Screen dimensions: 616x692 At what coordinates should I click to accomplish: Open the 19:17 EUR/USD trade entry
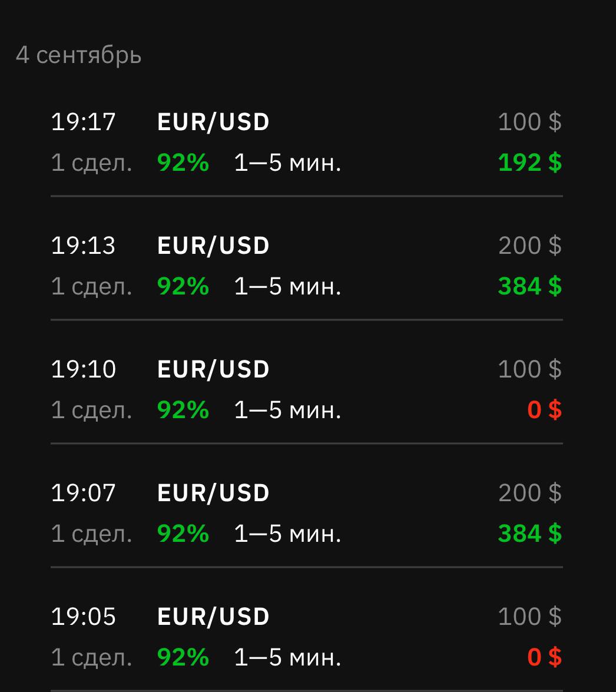pyautogui.click(x=213, y=122)
